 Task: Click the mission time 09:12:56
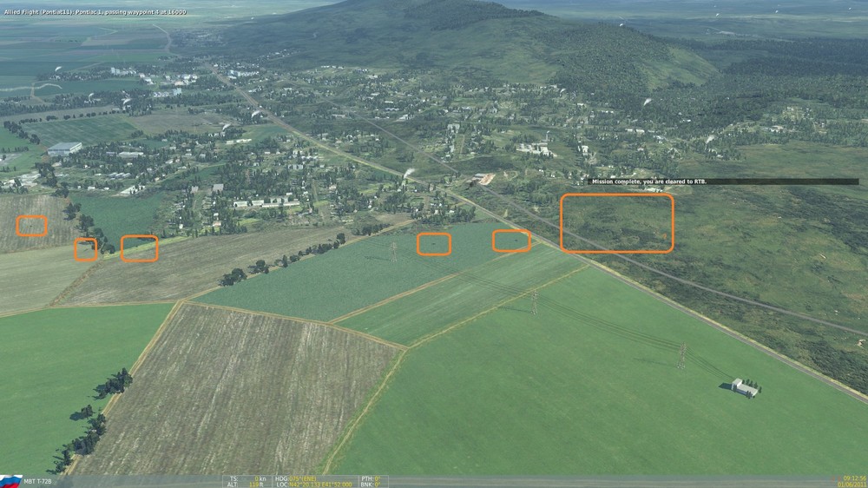[854, 478]
